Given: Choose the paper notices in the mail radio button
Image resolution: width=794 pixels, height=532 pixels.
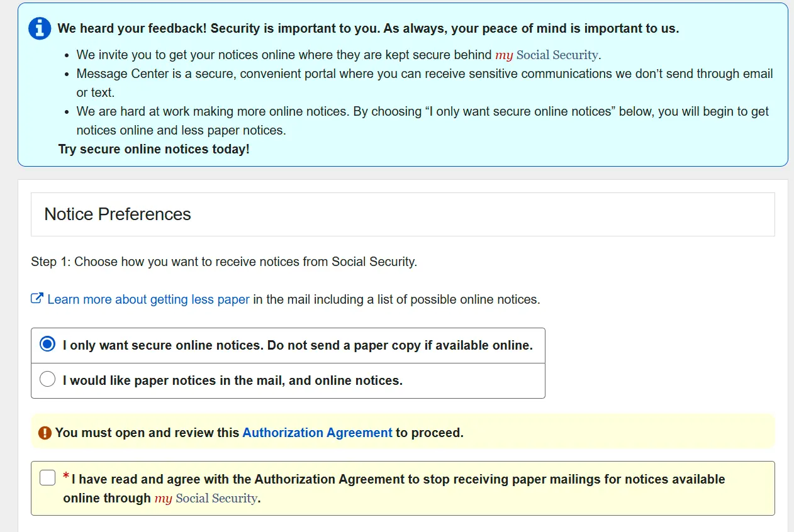Looking at the screenshot, I should (x=47, y=380).
